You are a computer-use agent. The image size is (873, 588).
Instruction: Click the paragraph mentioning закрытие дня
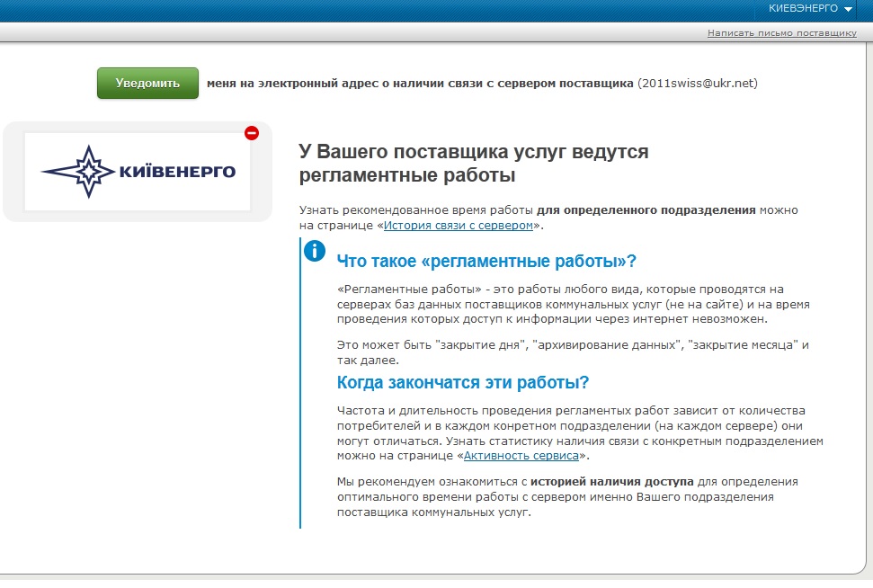pyautogui.click(x=573, y=352)
